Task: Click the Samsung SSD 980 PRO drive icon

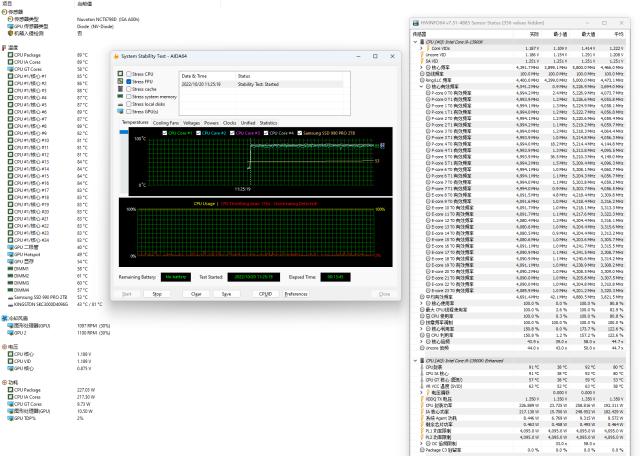Action: pyautogui.click(x=11, y=297)
